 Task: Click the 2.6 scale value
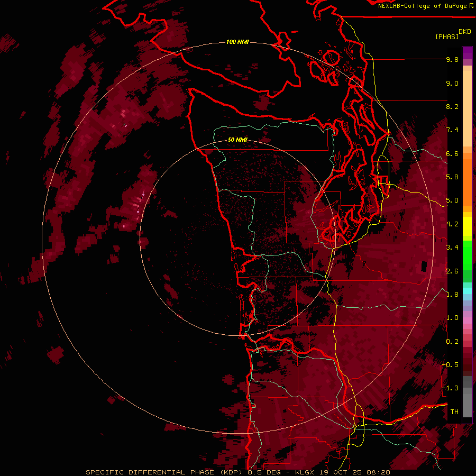pyautogui.click(x=452, y=271)
